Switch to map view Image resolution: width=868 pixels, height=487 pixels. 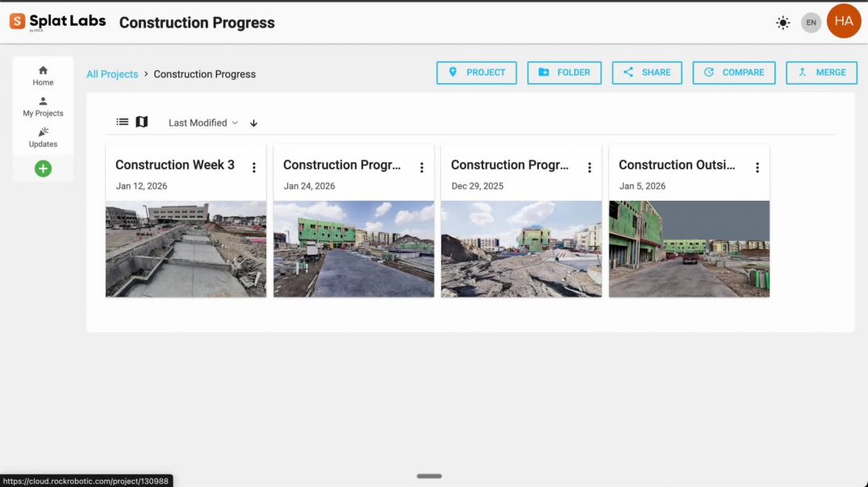tap(142, 123)
